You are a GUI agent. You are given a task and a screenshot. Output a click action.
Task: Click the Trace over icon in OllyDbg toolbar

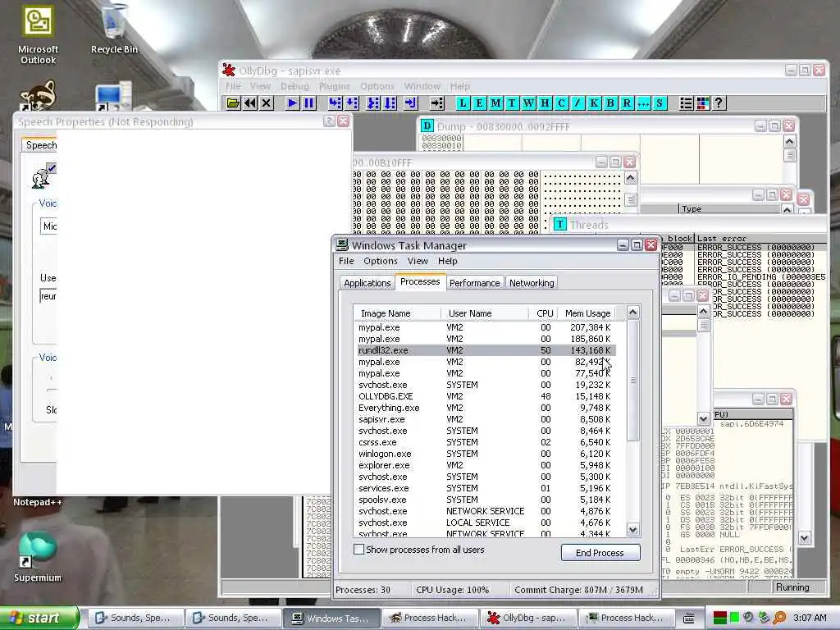pos(390,103)
